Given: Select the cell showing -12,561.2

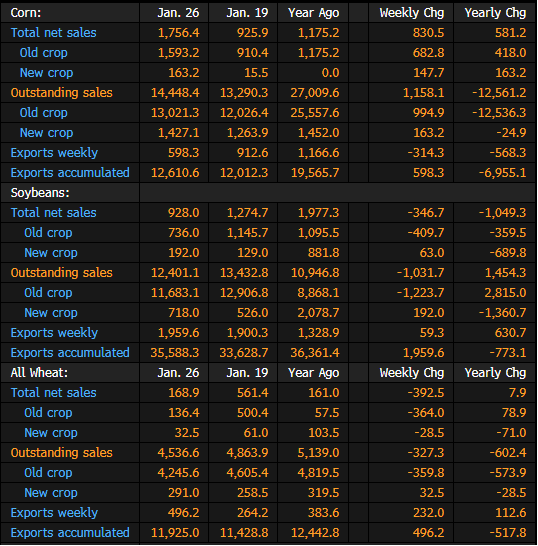Looking at the screenshot, I should (x=499, y=93).
